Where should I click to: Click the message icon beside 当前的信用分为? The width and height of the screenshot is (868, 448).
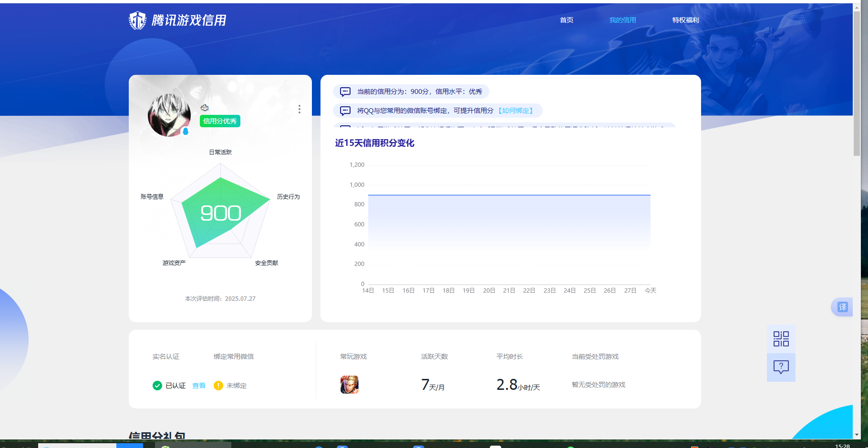345,92
